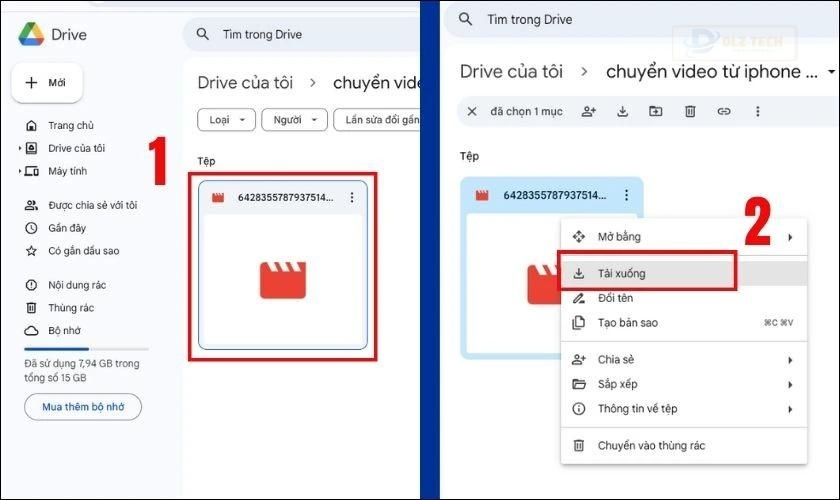The image size is (840, 500).
Task: Click the Tìm trong Drive search field in right panel
Action: point(642,19)
